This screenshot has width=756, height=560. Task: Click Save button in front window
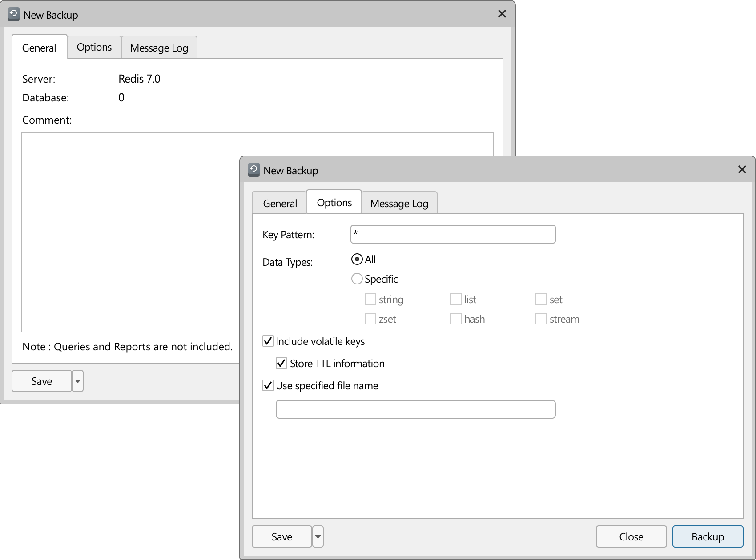(281, 536)
